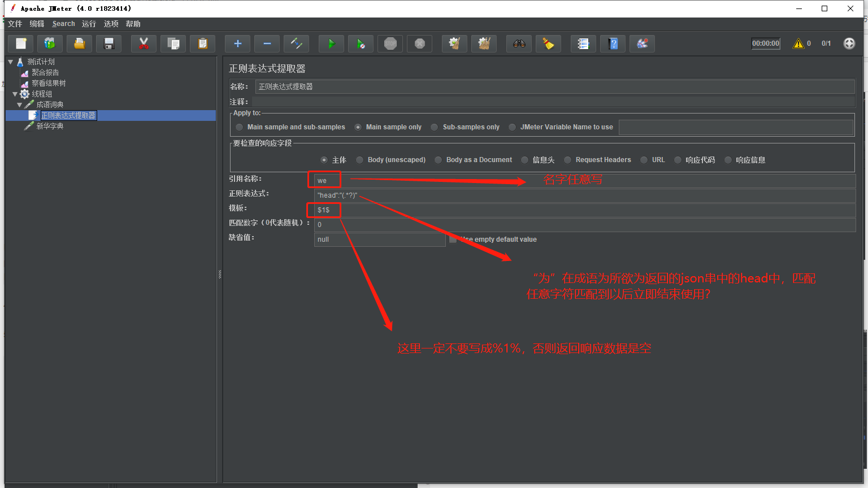
Task: Click the panel divider collapse handle
Action: [220, 274]
